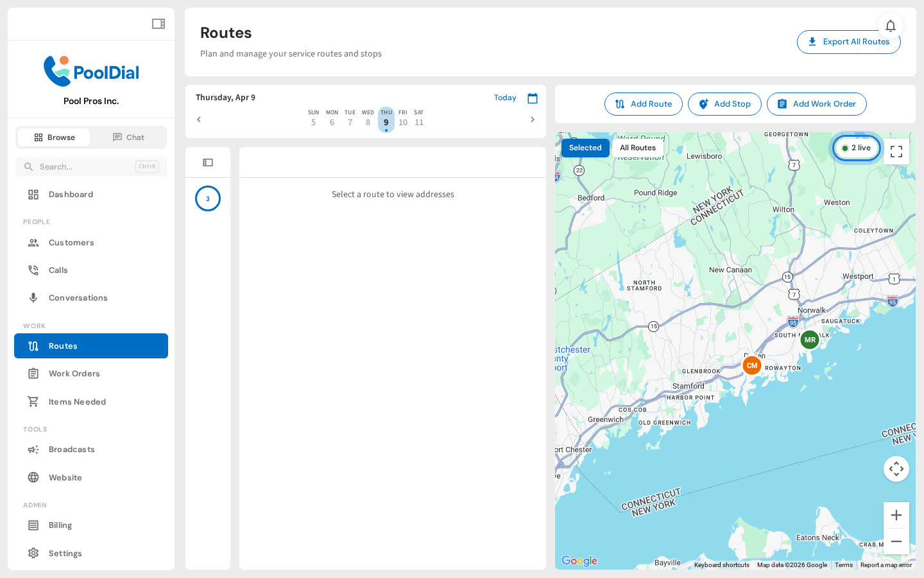
Task: Click the notifications bell icon
Action: pos(890,26)
